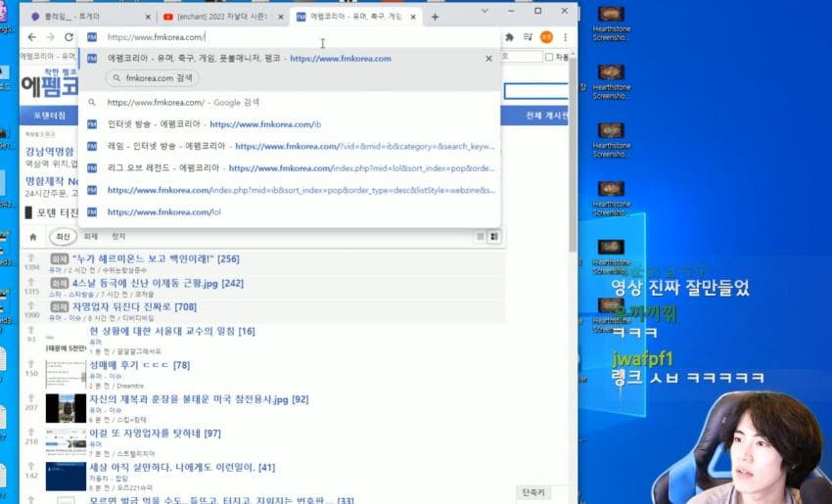832x504 pixels.
Task: Open the orange Chrome profile avatar
Action: click(x=546, y=37)
